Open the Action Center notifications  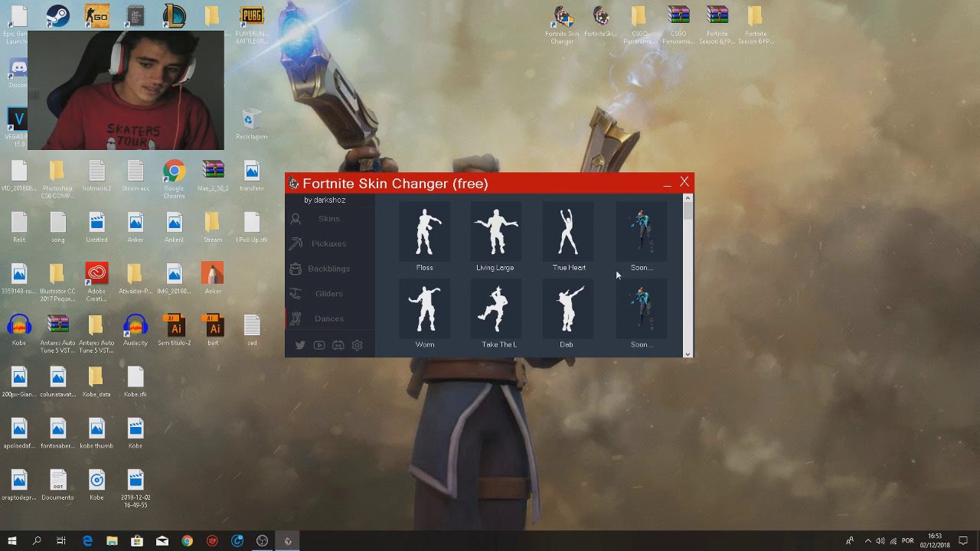[963, 541]
